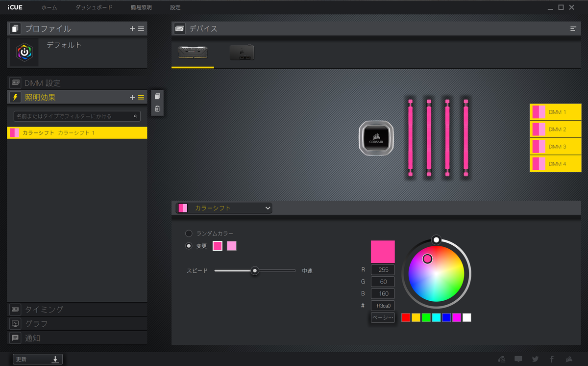Pick the red preset color swatch
The image size is (588, 366).
coord(405,317)
